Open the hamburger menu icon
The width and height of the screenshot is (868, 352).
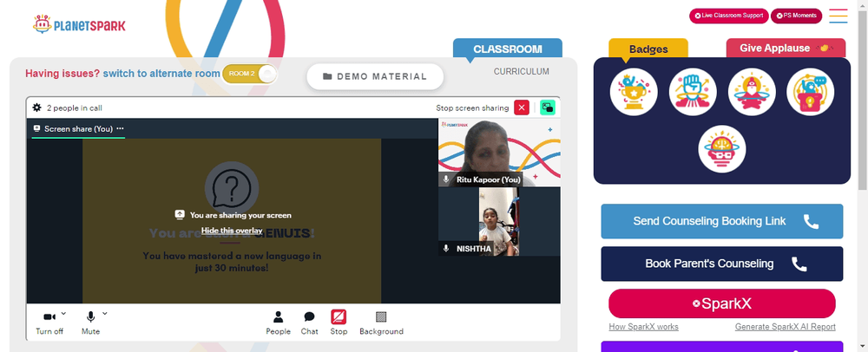coord(838,16)
